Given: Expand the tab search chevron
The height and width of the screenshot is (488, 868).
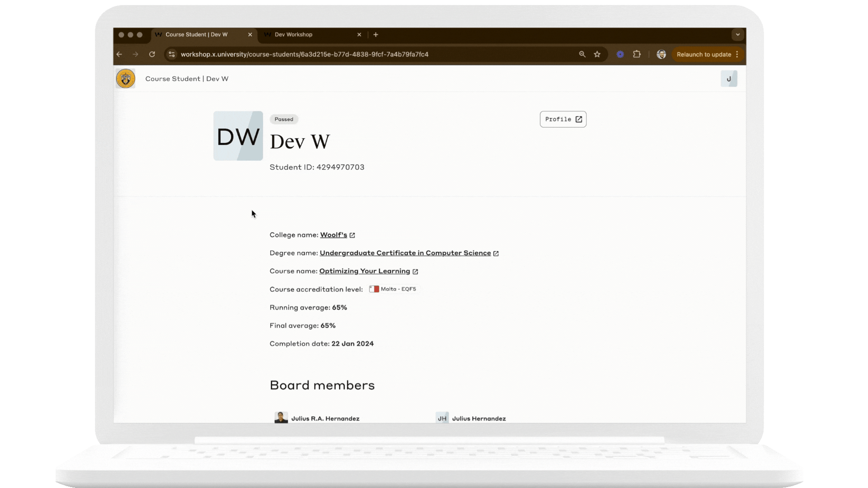Looking at the screenshot, I should [738, 34].
